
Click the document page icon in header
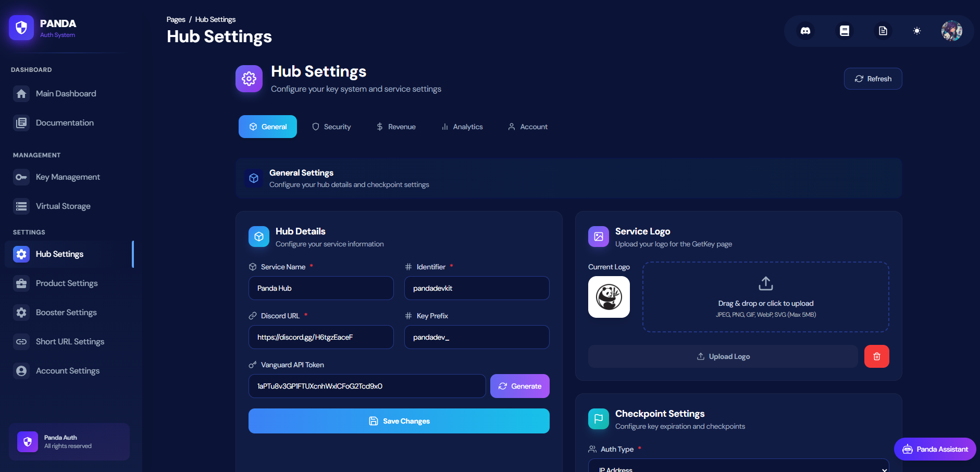pyautogui.click(x=882, y=31)
